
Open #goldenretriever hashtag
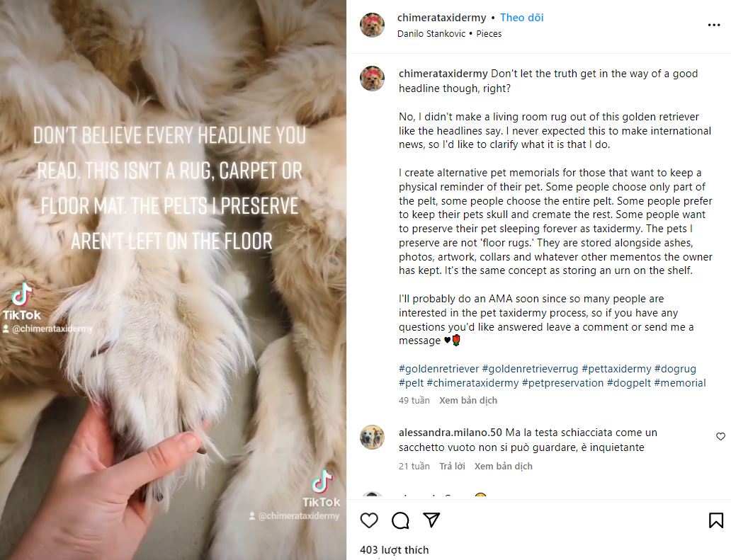[438, 369]
